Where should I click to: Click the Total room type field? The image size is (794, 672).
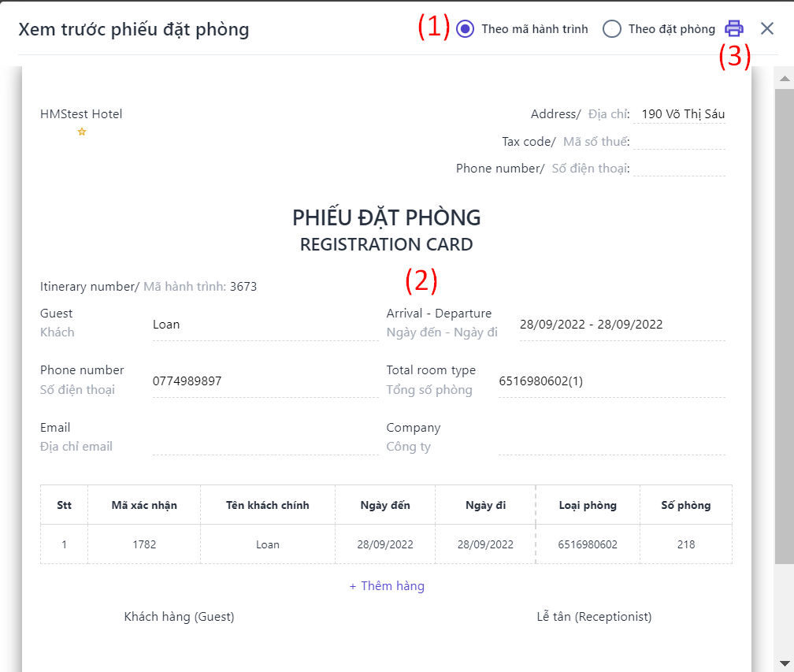tap(611, 381)
